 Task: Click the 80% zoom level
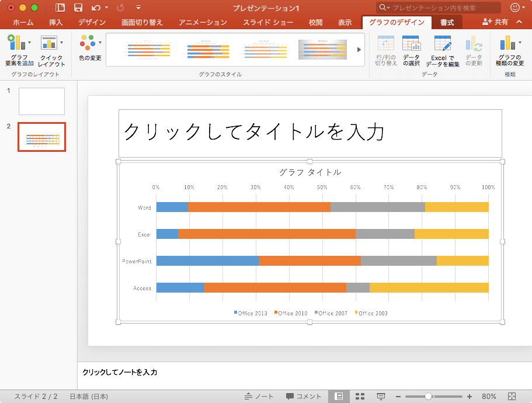[x=489, y=396]
